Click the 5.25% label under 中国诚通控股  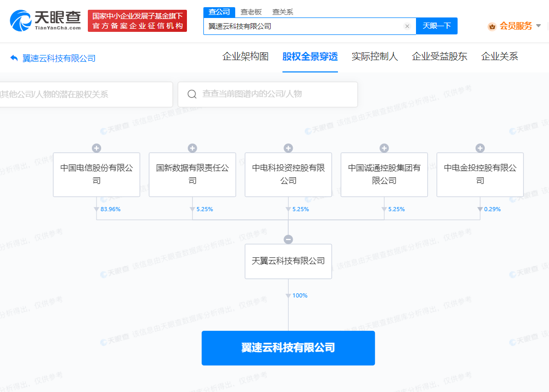click(x=396, y=209)
